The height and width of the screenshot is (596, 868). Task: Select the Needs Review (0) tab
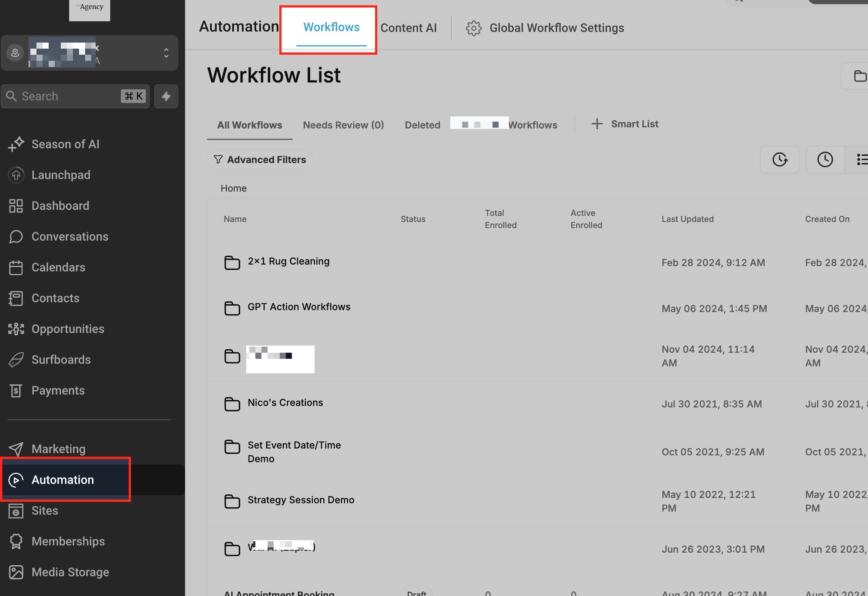[x=343, y=125]
